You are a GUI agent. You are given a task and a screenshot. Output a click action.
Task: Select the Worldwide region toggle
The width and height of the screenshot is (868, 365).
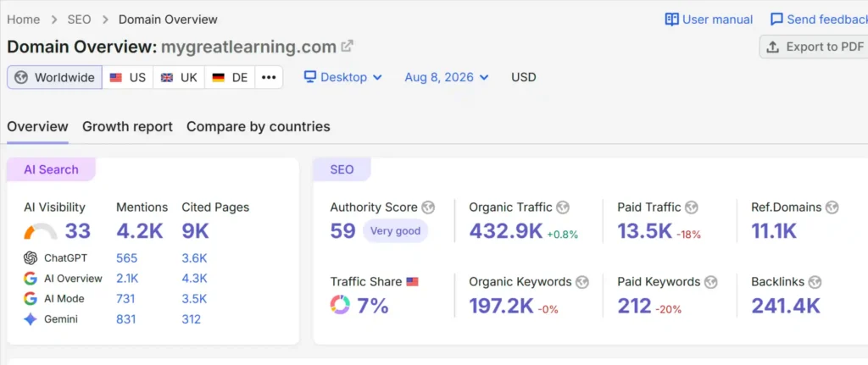[54, 77]
